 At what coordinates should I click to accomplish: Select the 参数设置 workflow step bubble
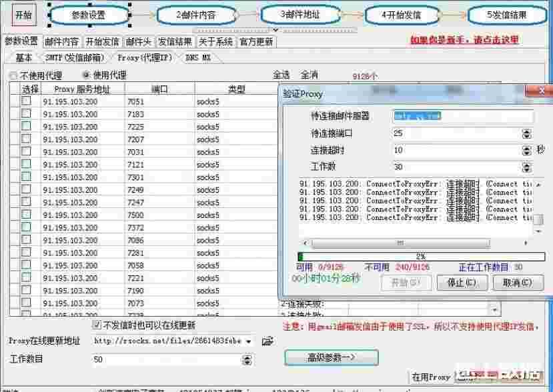tap(89, 15)
